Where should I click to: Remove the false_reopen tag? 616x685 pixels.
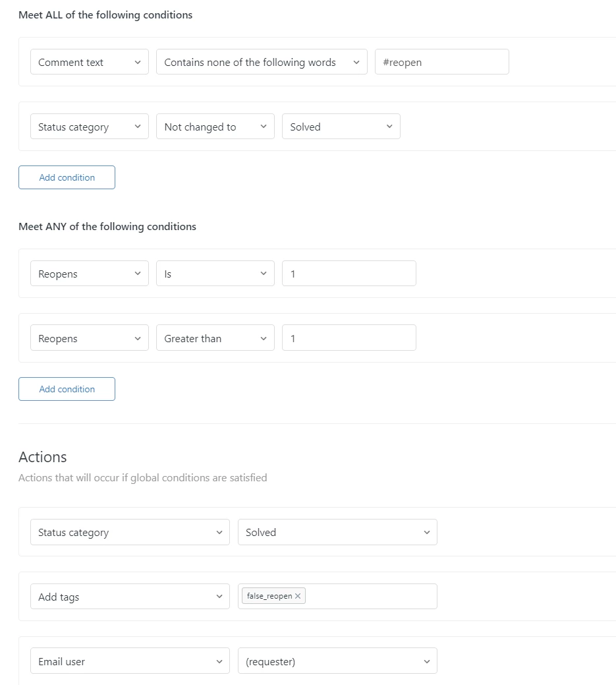coord(298,596)
